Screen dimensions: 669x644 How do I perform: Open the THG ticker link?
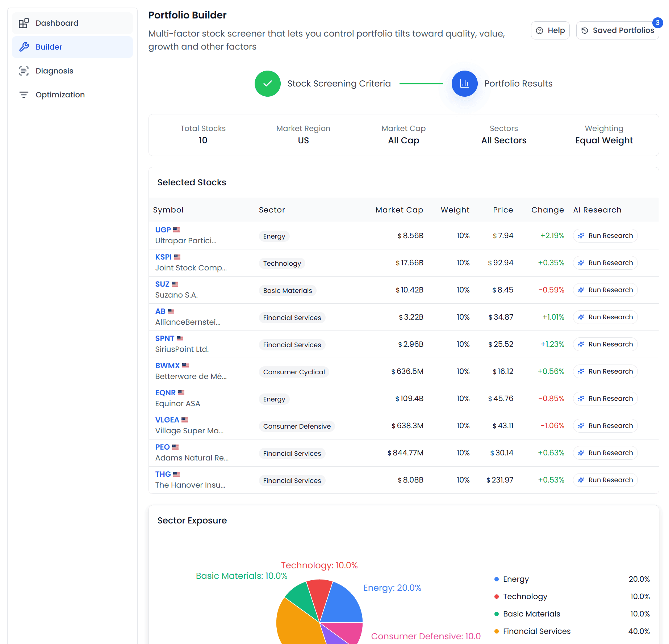[163, 474]
